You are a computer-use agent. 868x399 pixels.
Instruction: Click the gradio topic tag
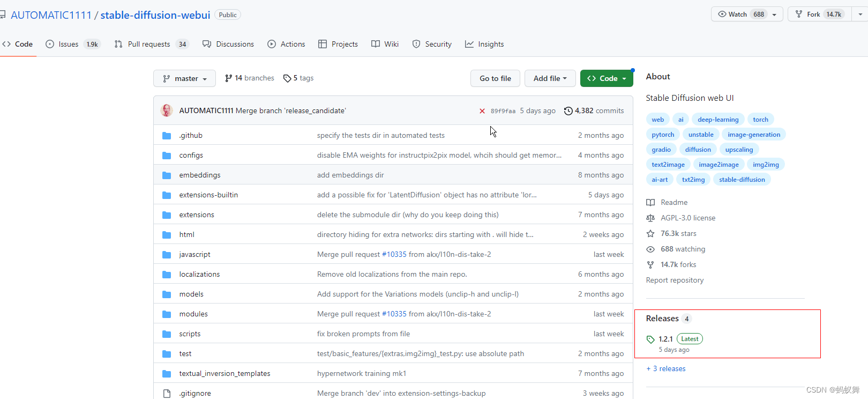pyautogui.click(x=661, y=150)
